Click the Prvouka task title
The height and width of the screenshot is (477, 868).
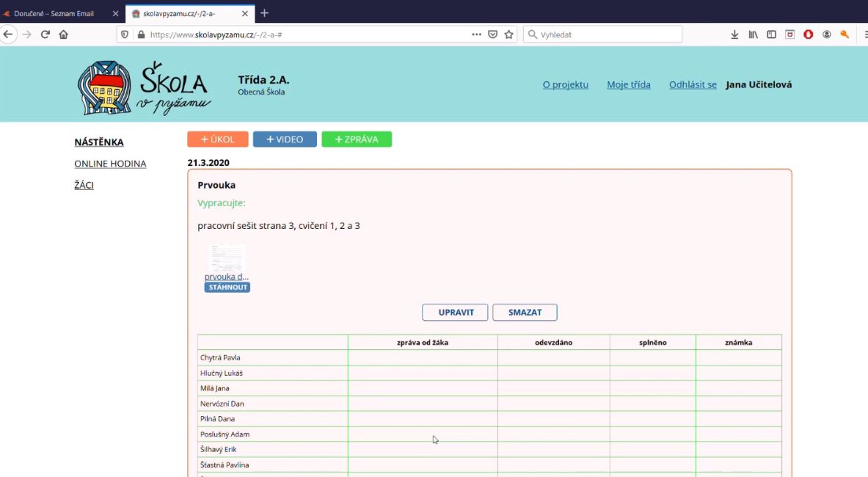point(216,185)
